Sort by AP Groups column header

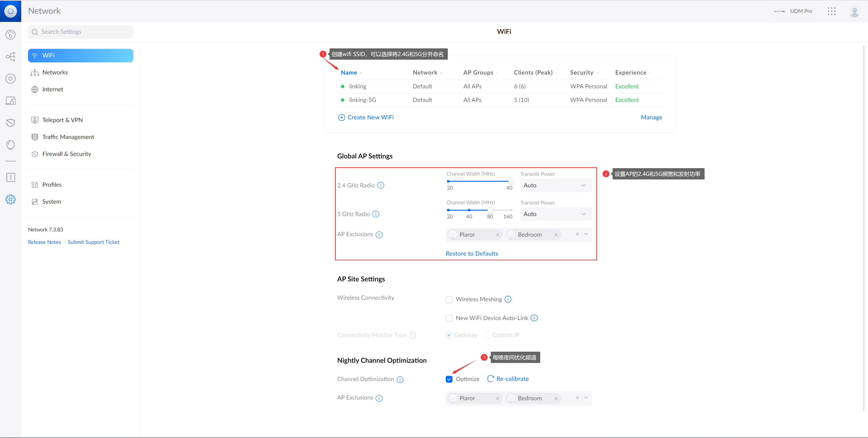pos(481,73)
